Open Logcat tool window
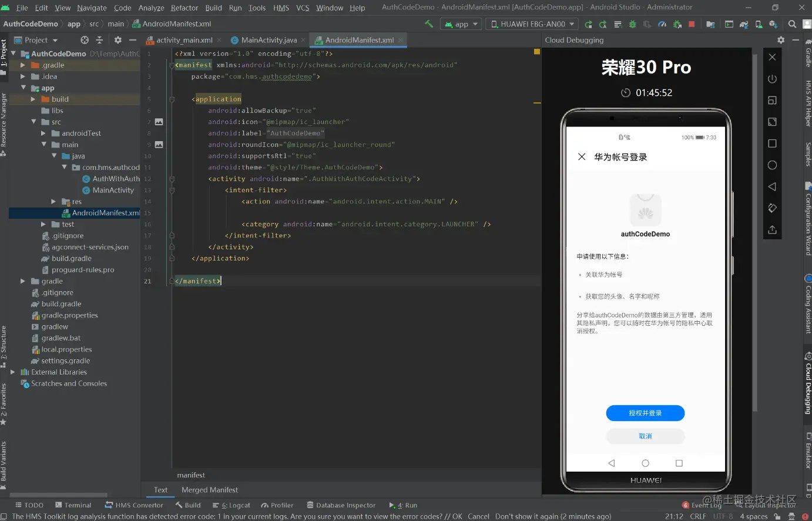 pyautogui.click(x=231, y=505)
